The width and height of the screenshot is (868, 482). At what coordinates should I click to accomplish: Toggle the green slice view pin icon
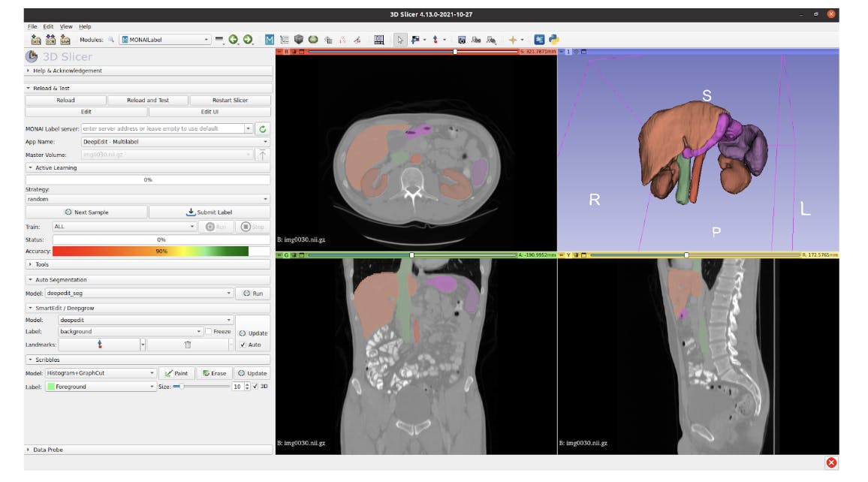pos(279,255)
